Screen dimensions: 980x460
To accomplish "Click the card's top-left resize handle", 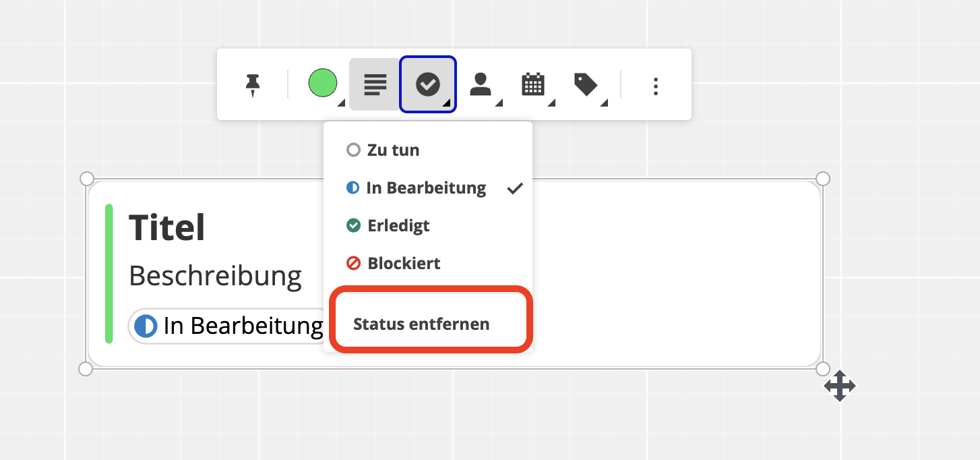I will 86,179.
